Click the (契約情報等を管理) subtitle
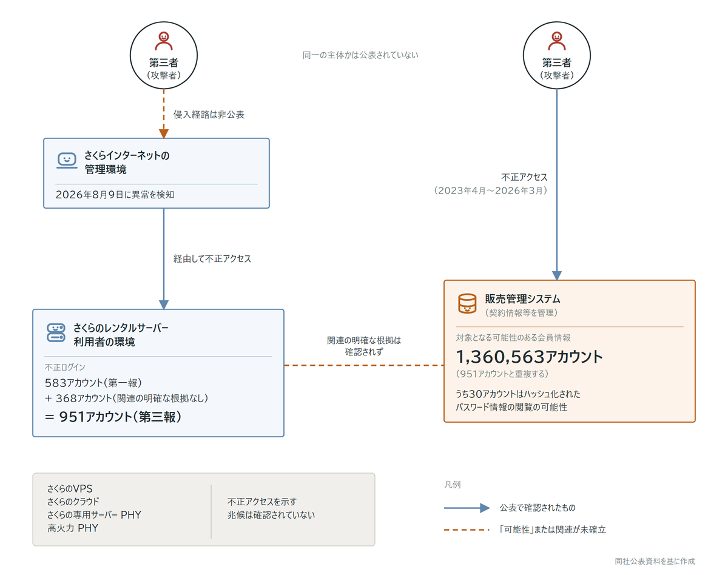The width and height of the screenshot is (728, 575). (521, 312)
